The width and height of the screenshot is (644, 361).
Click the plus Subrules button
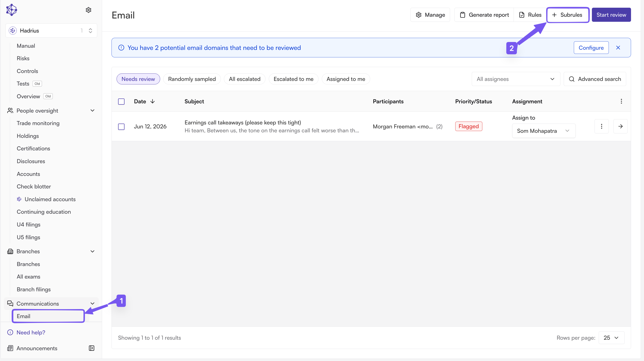click(567, 15)
